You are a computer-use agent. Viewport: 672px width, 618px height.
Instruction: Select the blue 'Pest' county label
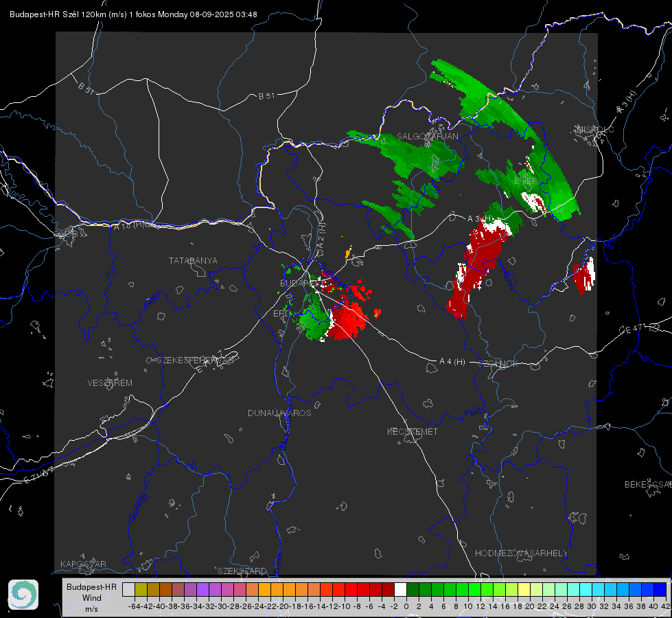pyautogui.click(x=473, y=413)
